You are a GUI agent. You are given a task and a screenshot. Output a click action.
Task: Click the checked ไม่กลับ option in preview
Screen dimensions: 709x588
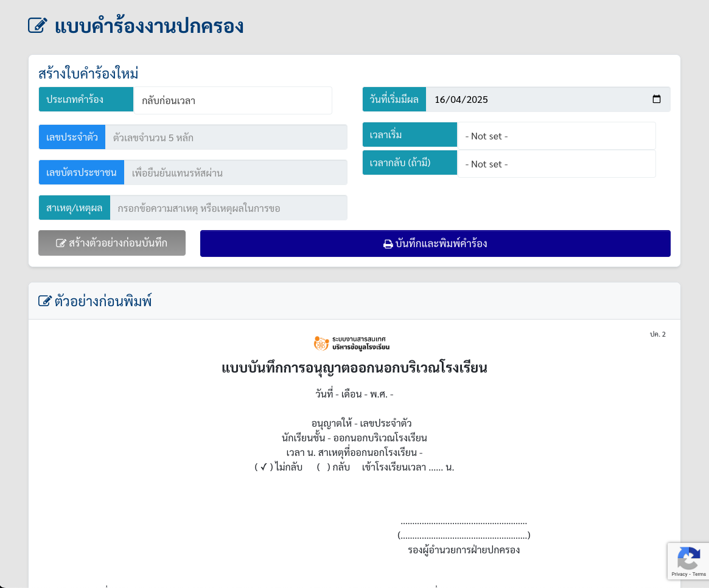[x=264, y=467]
